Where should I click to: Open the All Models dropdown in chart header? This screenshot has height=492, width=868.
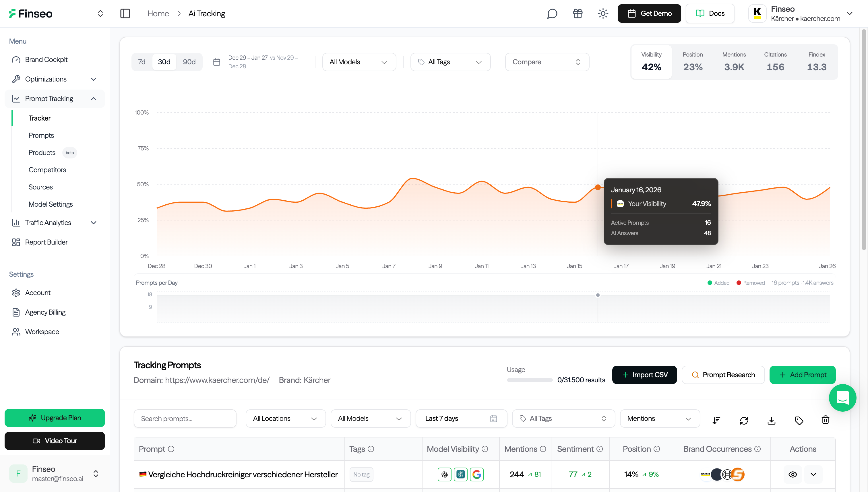[359, 62]
